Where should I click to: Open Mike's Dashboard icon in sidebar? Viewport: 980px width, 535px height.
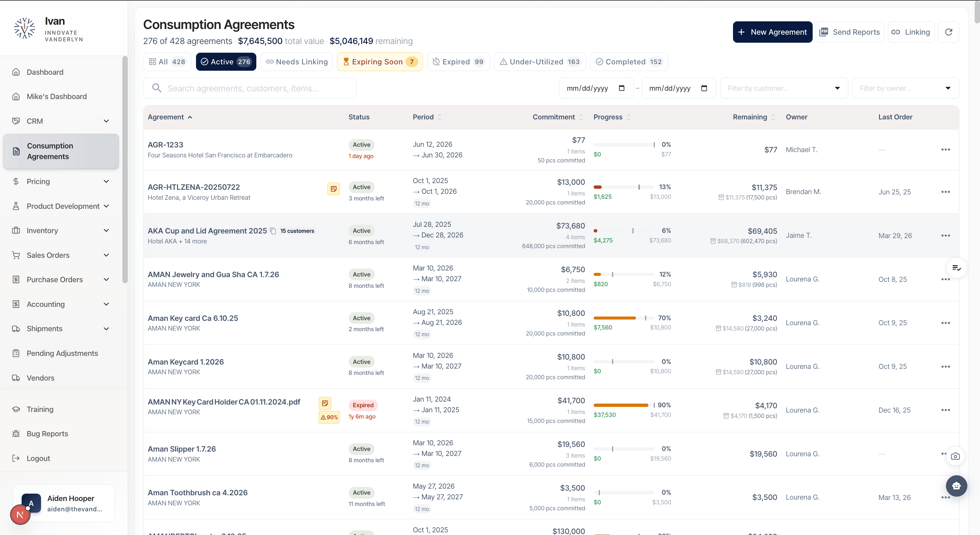(x=16, y=96)
